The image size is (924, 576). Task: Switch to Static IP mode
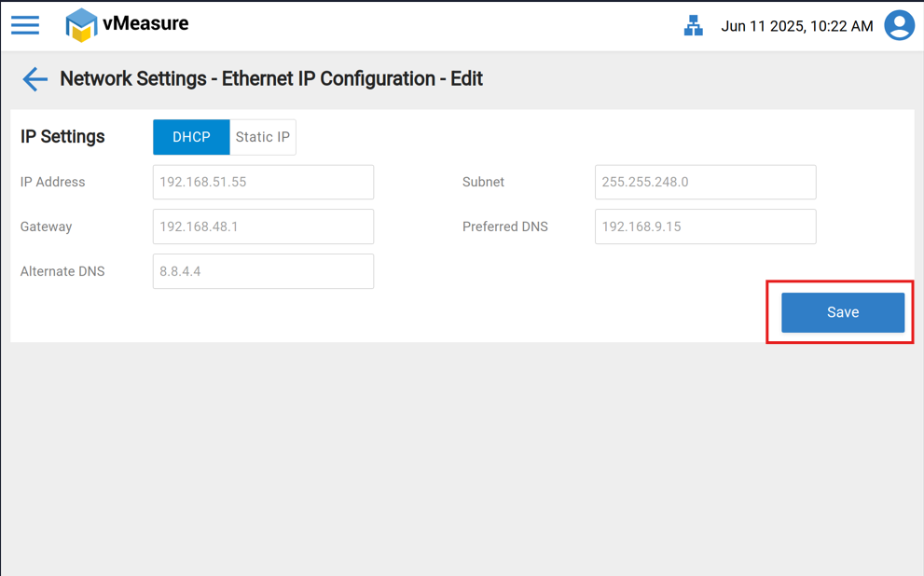(x=263, y=137)
